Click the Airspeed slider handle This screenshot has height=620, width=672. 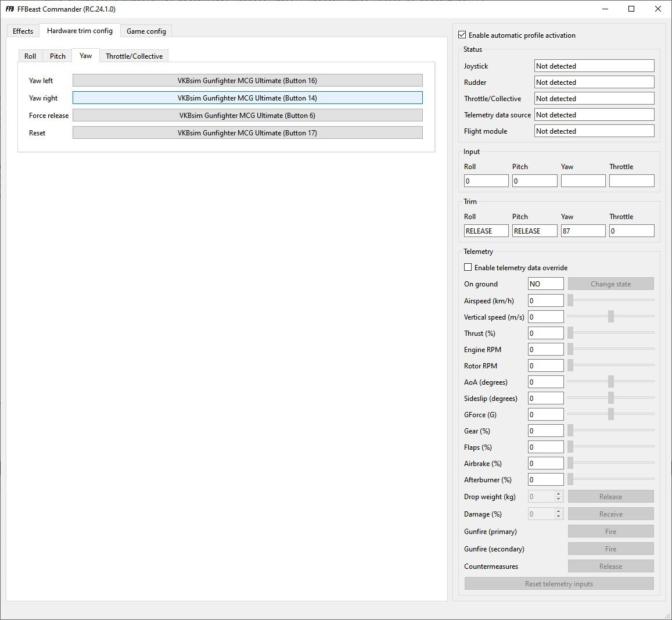click(x=570, y=300)
